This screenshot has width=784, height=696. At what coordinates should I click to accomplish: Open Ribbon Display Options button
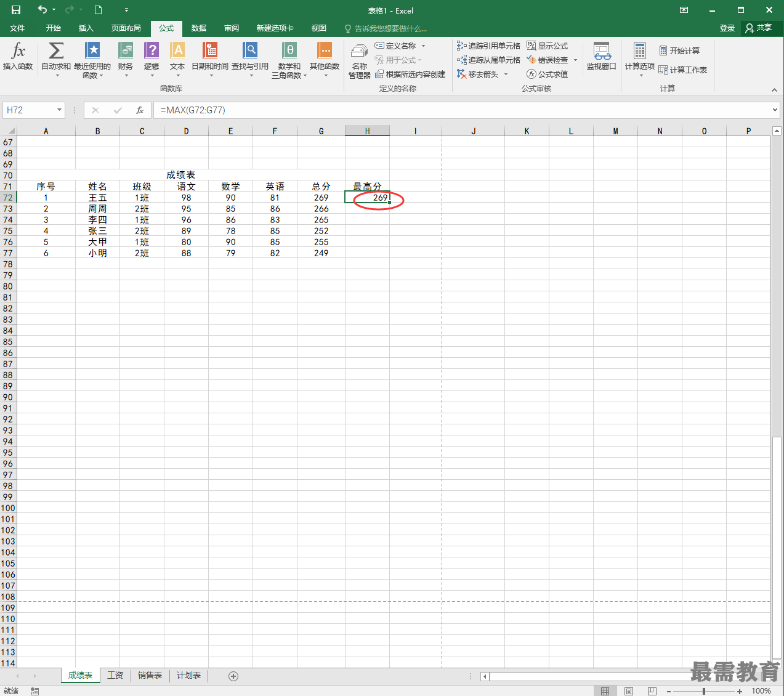pos(684,10)
